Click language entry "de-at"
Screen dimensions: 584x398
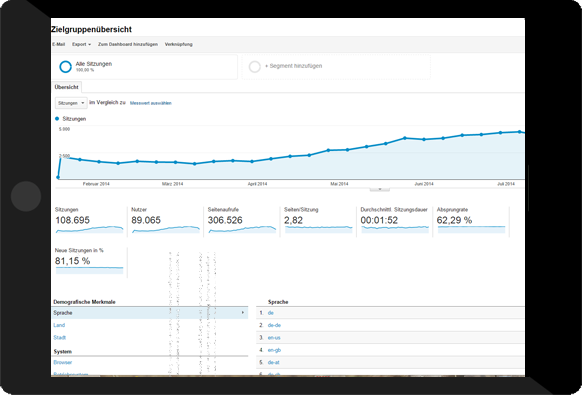(x=273, y=362)
